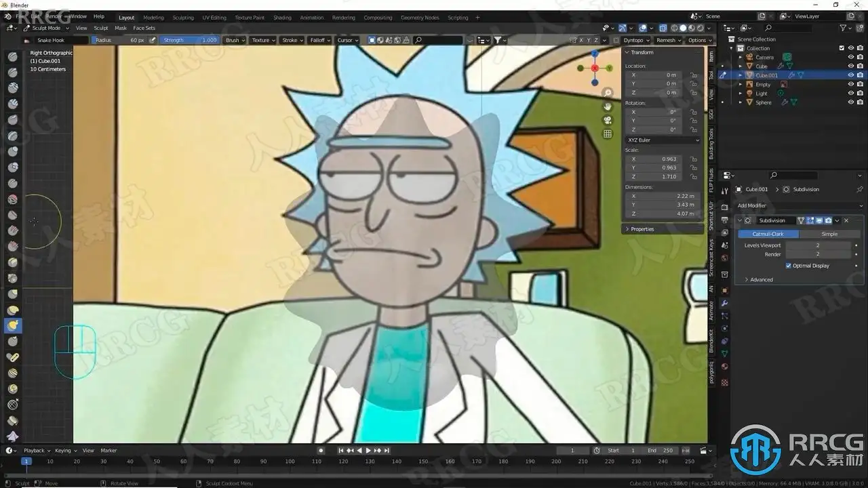
Task: Disable render for Sphere via camera icon
Action: click(860, 102)
